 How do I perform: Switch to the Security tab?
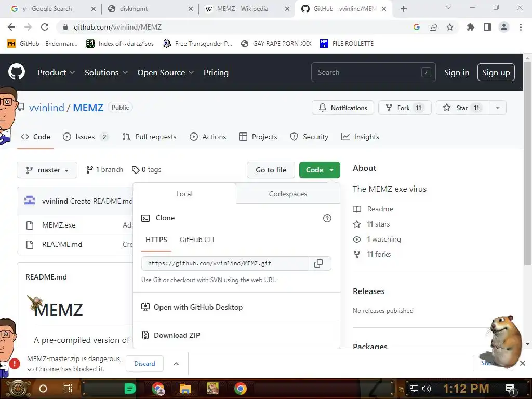310,137
